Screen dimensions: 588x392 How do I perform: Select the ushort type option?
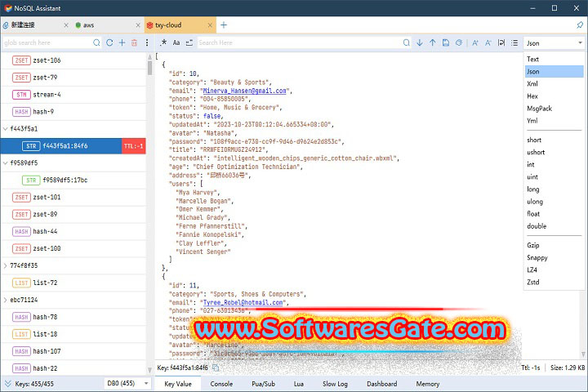[554, 152]
